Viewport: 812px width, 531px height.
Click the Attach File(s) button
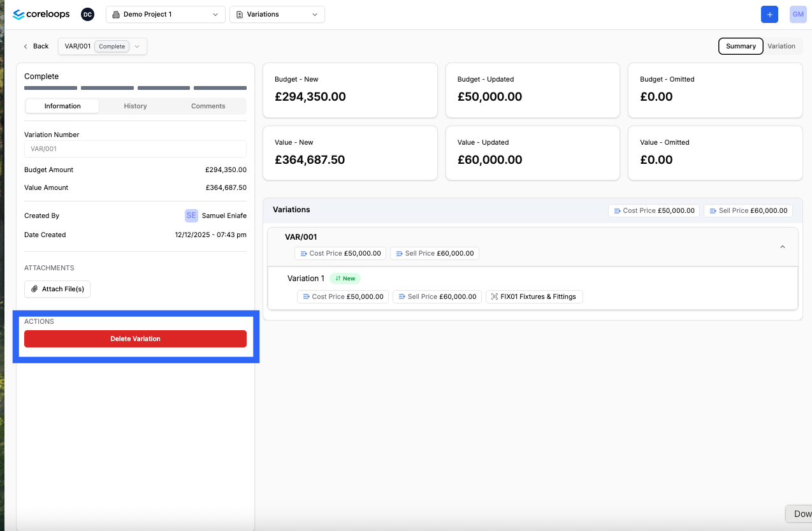point(58,289)
